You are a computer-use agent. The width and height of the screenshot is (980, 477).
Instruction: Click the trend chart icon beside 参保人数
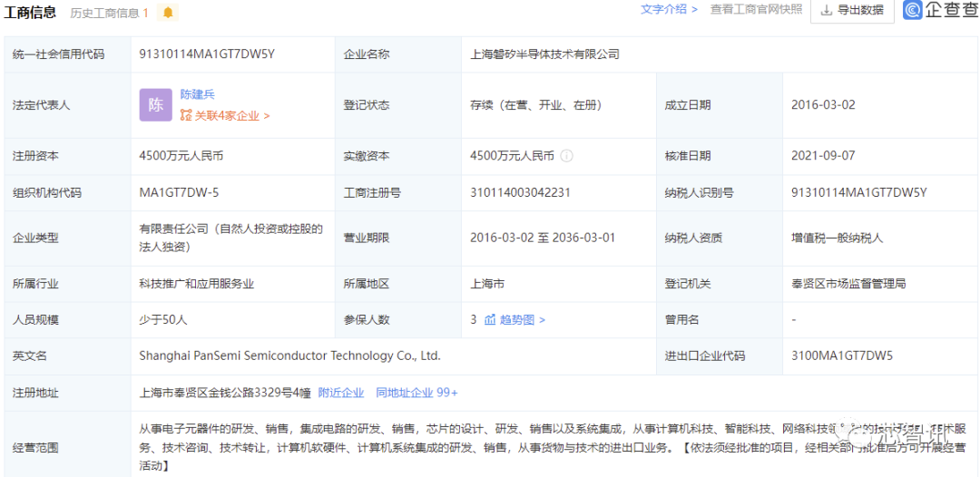[x=490, y=320]
